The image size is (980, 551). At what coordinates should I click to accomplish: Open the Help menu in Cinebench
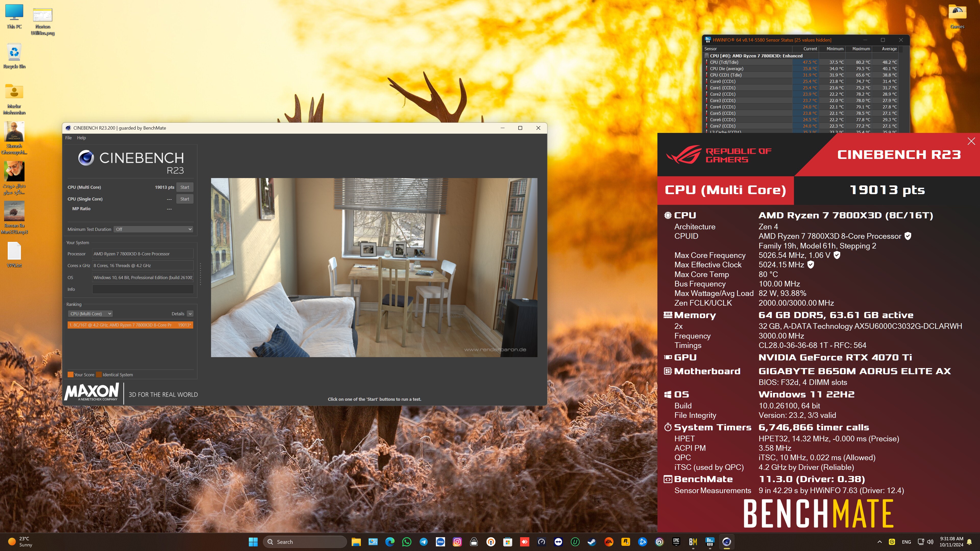click(x=81, y=138)
